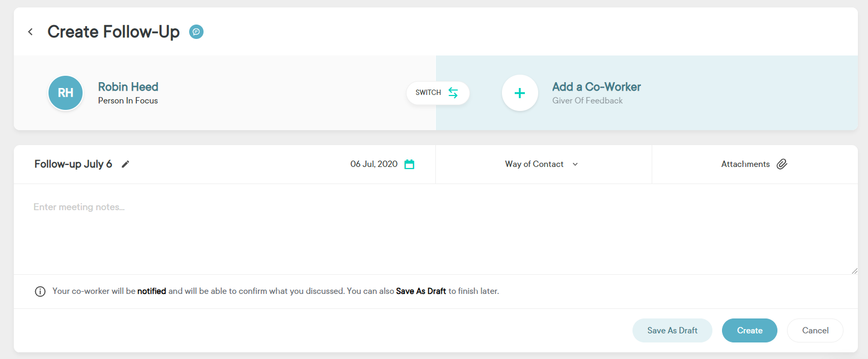The image size is (868, 359).
Task: Select the Robin Heed name link
Action: click(x=128, y=87)
